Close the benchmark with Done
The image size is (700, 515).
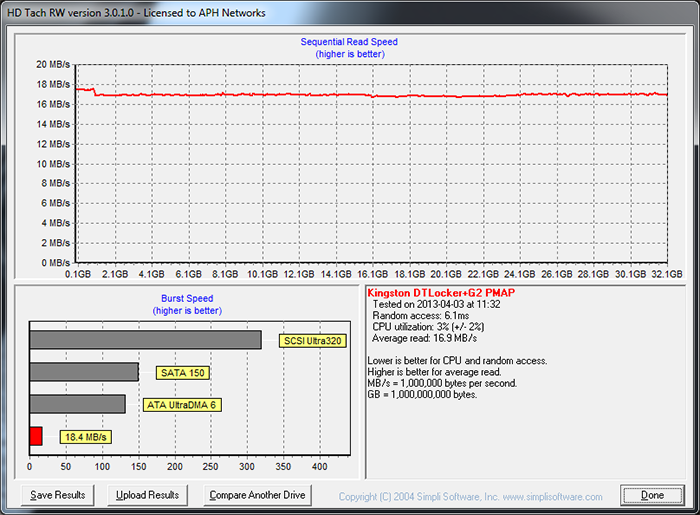(652, 495)
